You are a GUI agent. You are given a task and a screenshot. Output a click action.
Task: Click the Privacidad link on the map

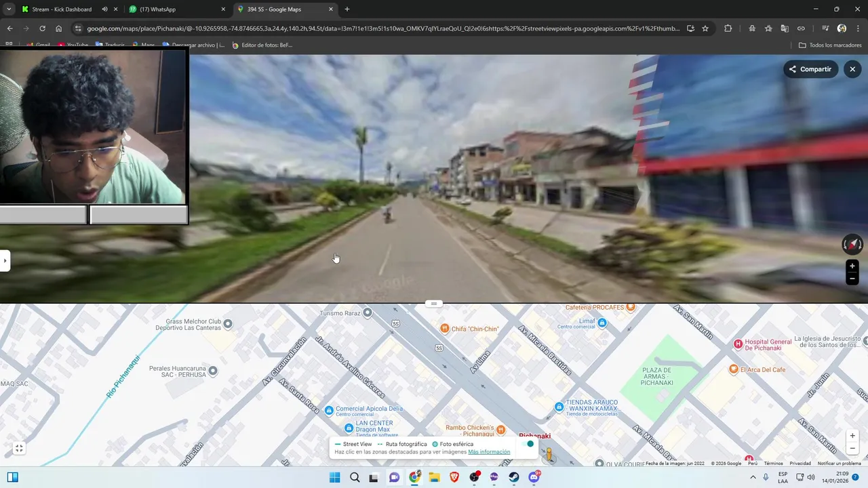pos(800,464)
